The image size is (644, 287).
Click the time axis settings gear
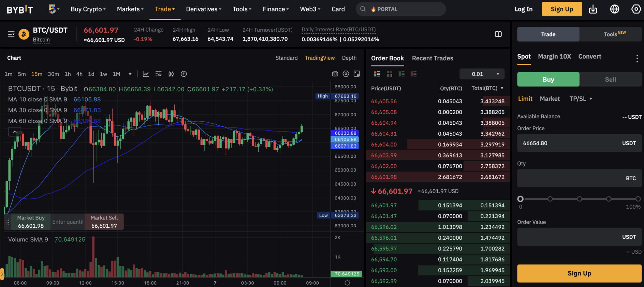[347, 283]
